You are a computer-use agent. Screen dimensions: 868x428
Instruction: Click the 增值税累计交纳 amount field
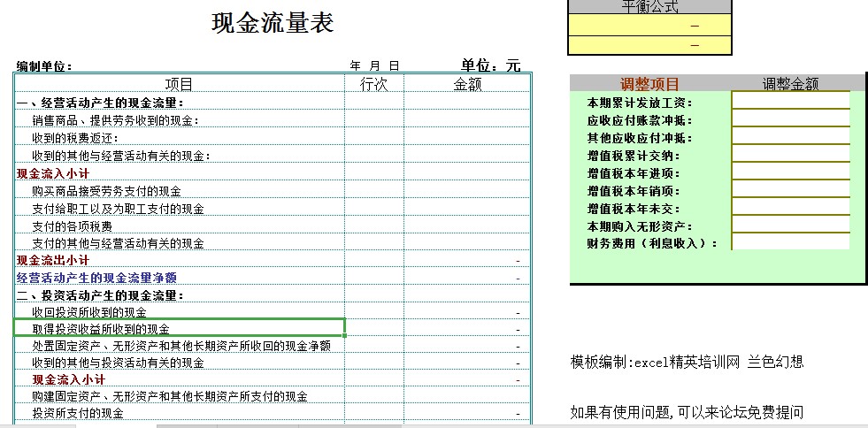click(790, 153)
